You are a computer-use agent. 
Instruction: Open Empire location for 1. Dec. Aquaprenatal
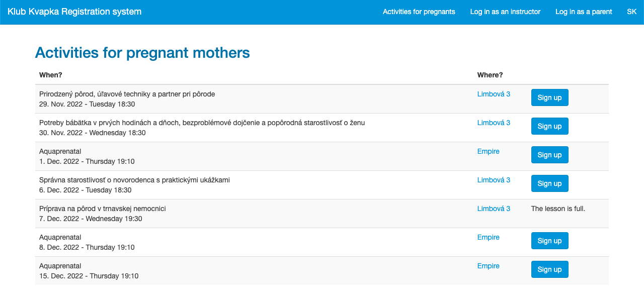click(488, 151)
